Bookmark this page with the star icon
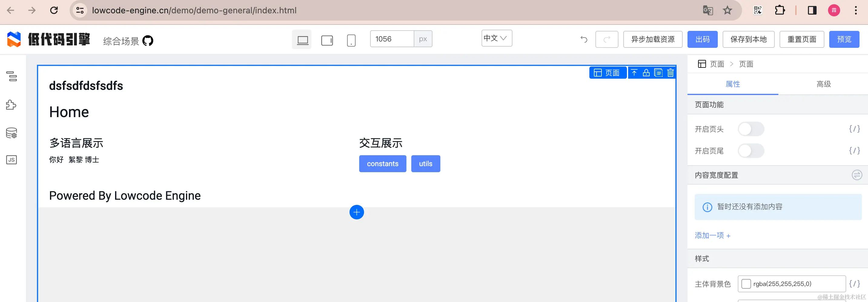Screen dimensions: 868x302 click(x=727, y=10)
